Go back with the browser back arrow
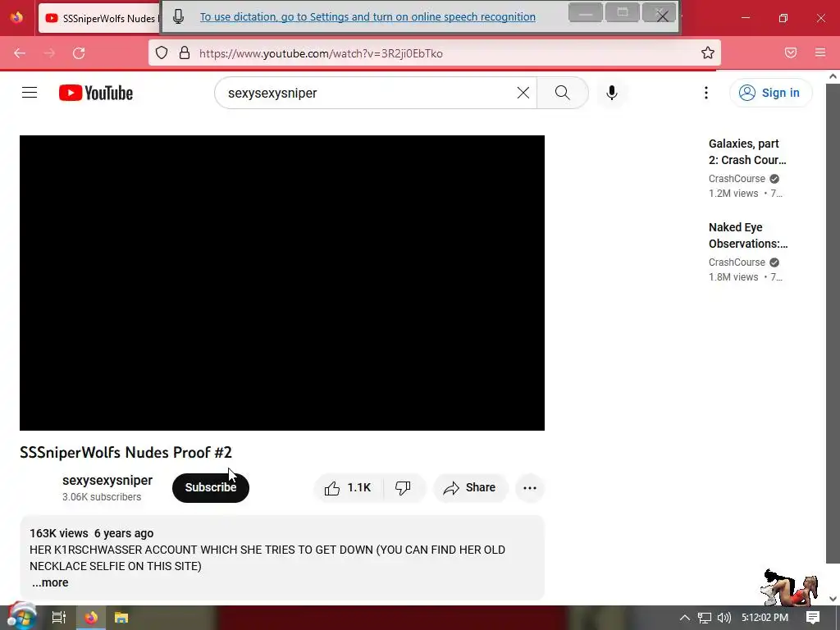The height and width of the screenshot is (630, 840). click(x=20, y=53)
